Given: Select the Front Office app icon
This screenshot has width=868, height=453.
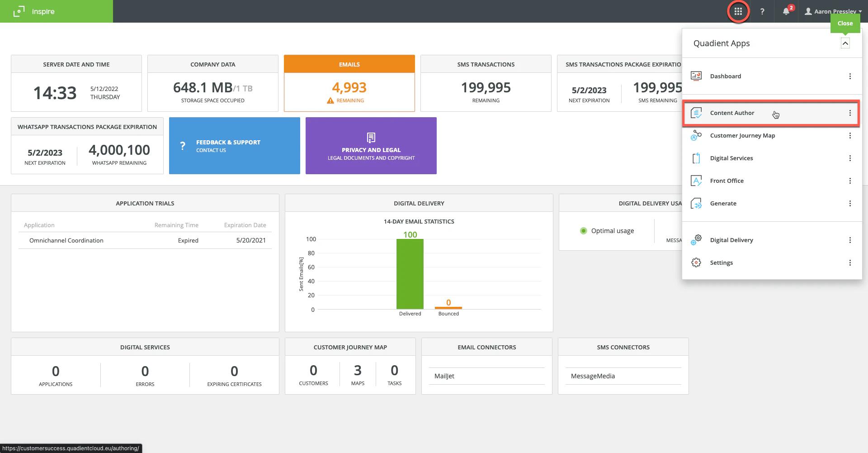Looking at the screenshot, I should click(x=696, y=181).
